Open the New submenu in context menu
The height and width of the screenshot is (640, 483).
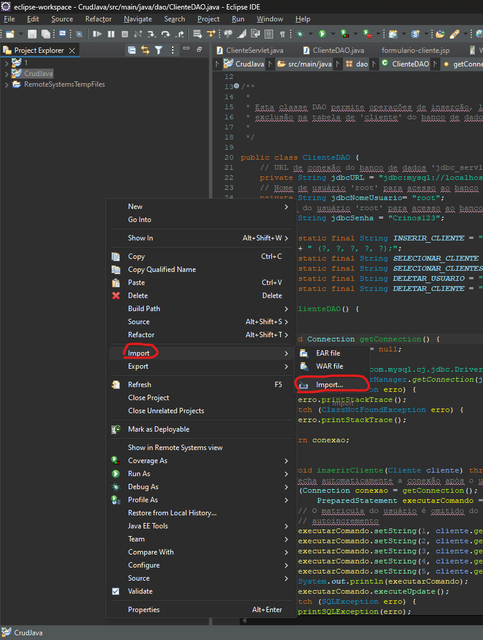click(200, 207)
